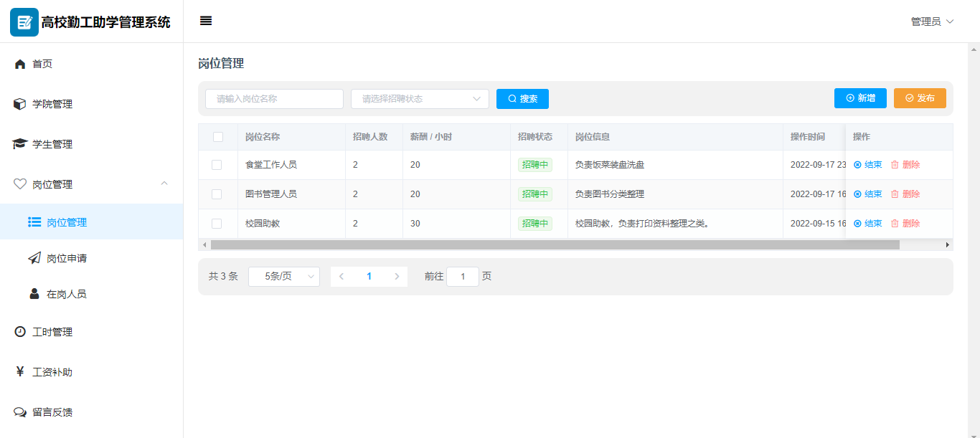Select the checkbox for 图书管理人员 row
This screenshot has height=438, width=980.
(217, 194)
